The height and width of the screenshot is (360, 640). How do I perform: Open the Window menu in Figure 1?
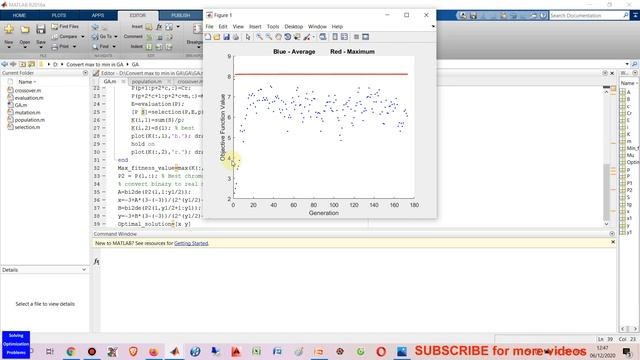(x=317, y=27)
